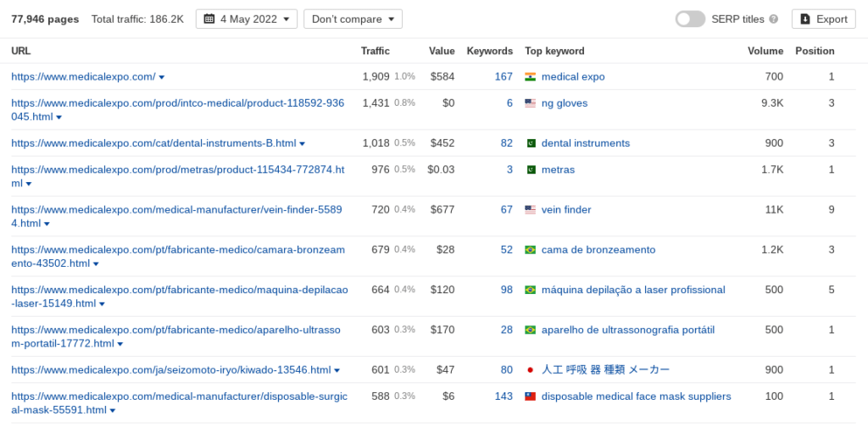This screenshot has height=427, width=868.
Task: Click the Taiwan flag next to disposable medical face mask
Action: point(531,396)
